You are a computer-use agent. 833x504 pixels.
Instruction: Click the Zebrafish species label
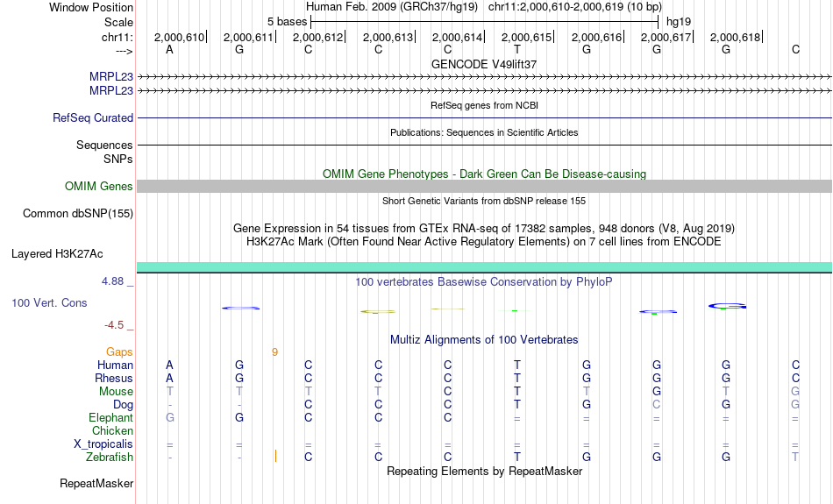coord(110,458)
